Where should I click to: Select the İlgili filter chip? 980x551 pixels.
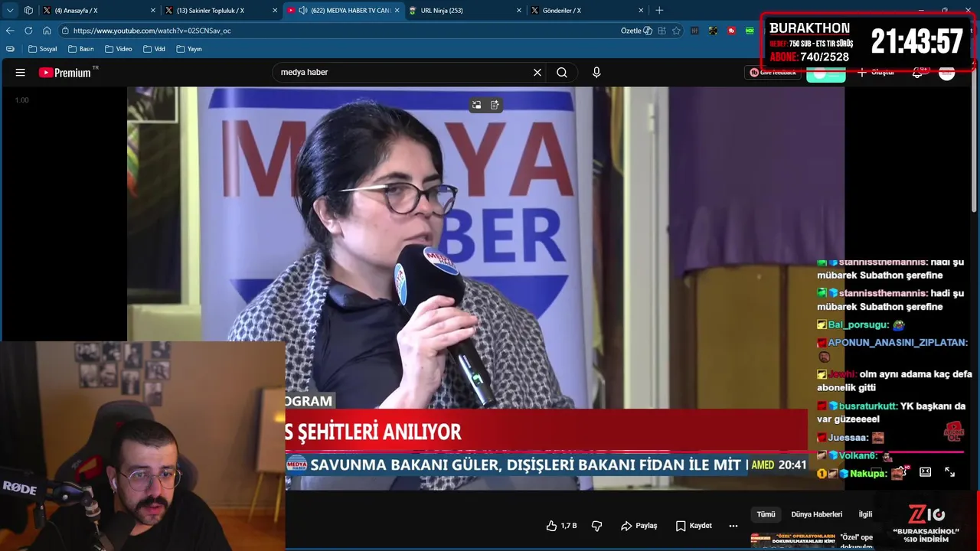coord(865,514)
